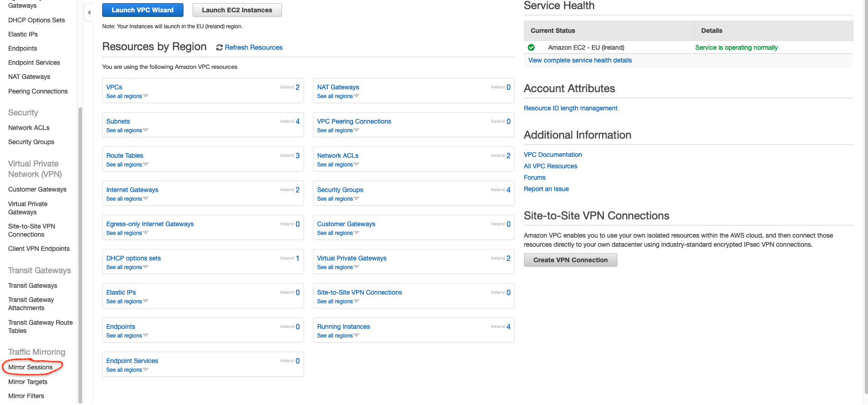Expand See all regions under Security Groups
Image resolution: width=868 pixels, height=405 pixels.
point(338,199)
